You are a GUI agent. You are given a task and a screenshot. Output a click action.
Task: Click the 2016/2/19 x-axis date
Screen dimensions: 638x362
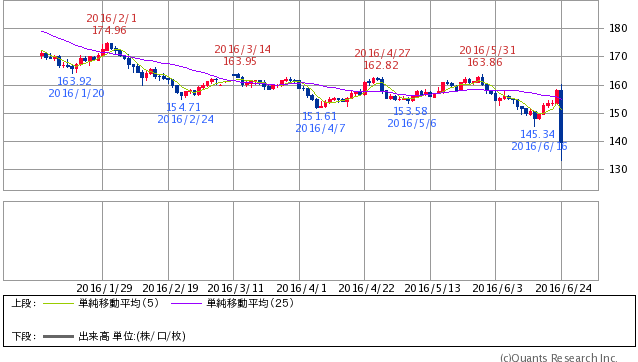170,288
